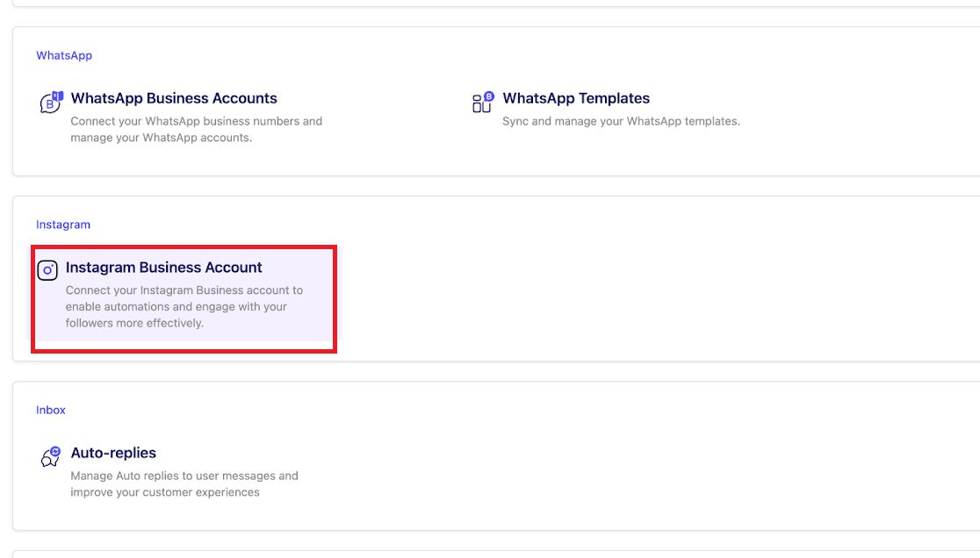Click the Instagram camera logo icon
This screenshot has height=558, width=980.
(47, 270)
